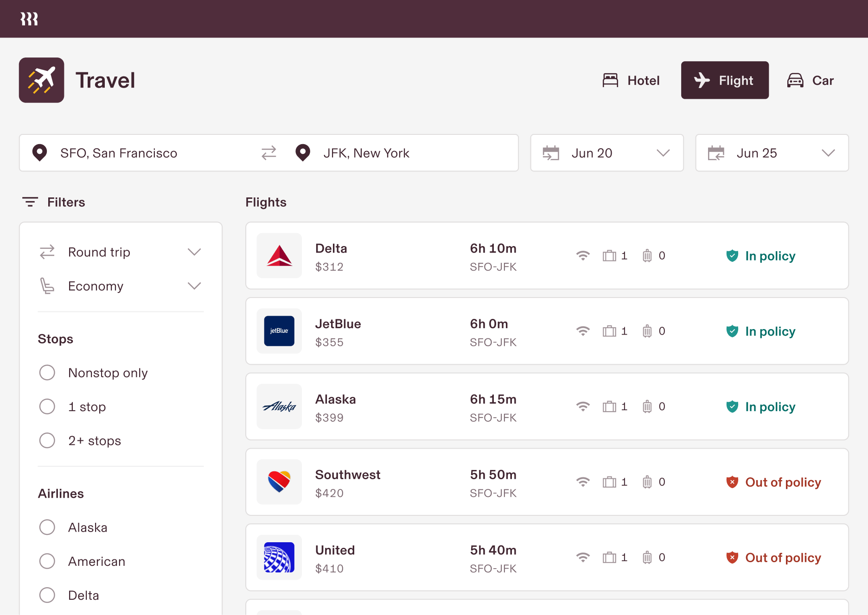Click the Economy seat icon

pyautogui.click(x=47, y=286)
